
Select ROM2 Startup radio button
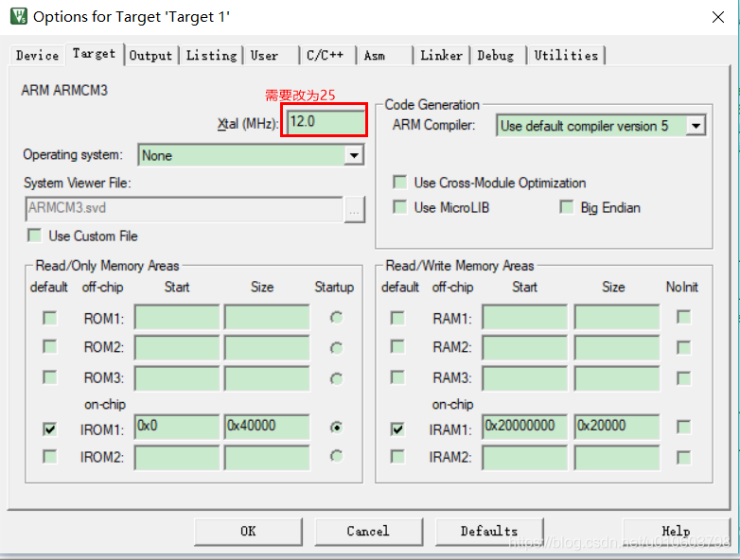[337, 348]
